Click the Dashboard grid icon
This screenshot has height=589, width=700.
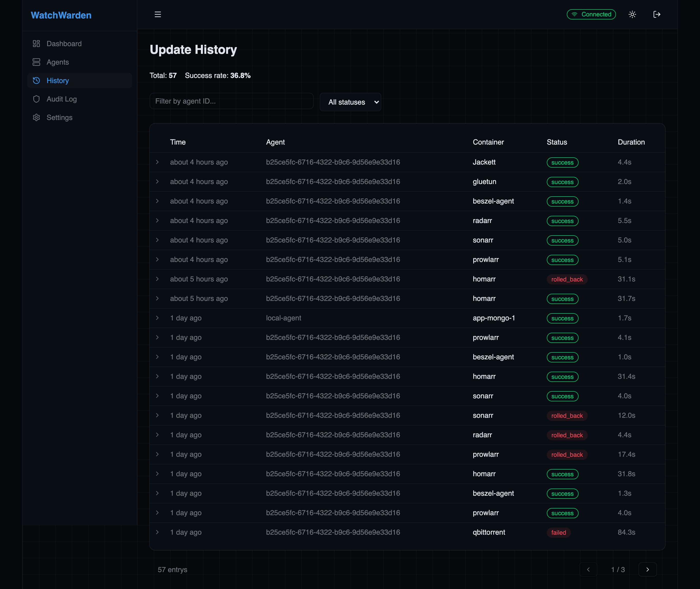(x=36, y=44)
